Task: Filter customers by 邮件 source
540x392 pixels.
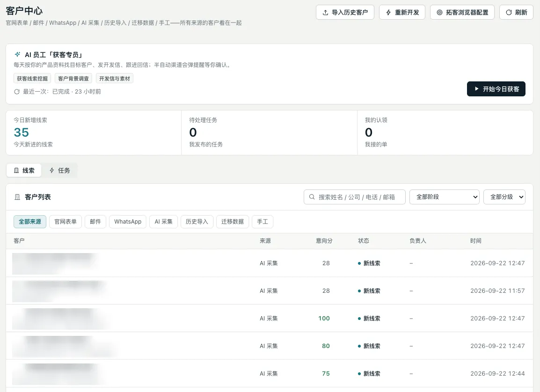Action: coord(95,222)
